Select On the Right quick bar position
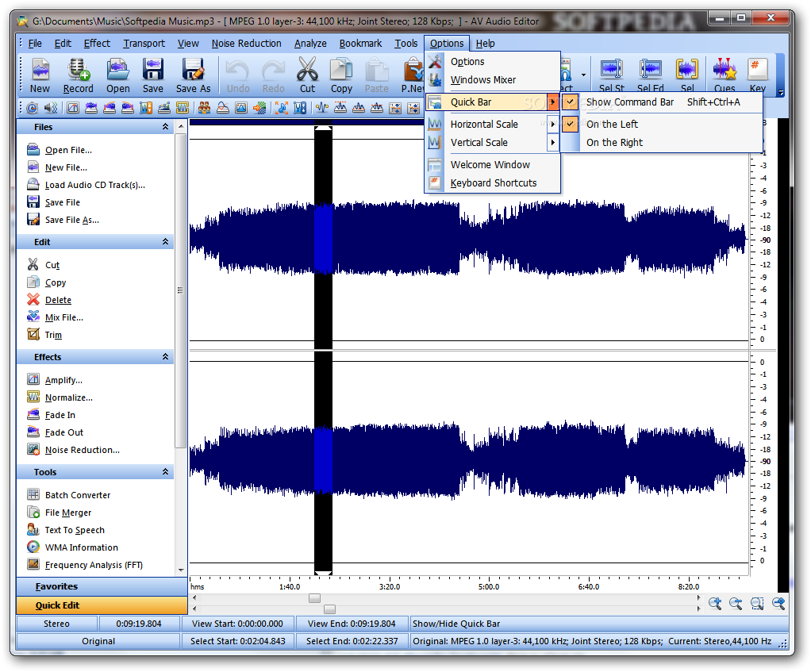811x672 pixels. point(614,143)
